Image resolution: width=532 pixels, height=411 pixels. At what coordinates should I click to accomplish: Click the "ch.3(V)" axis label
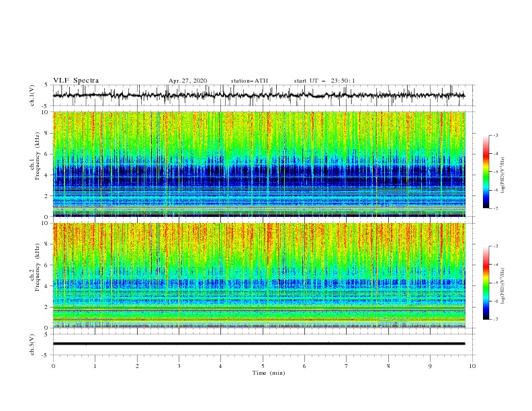32,345
